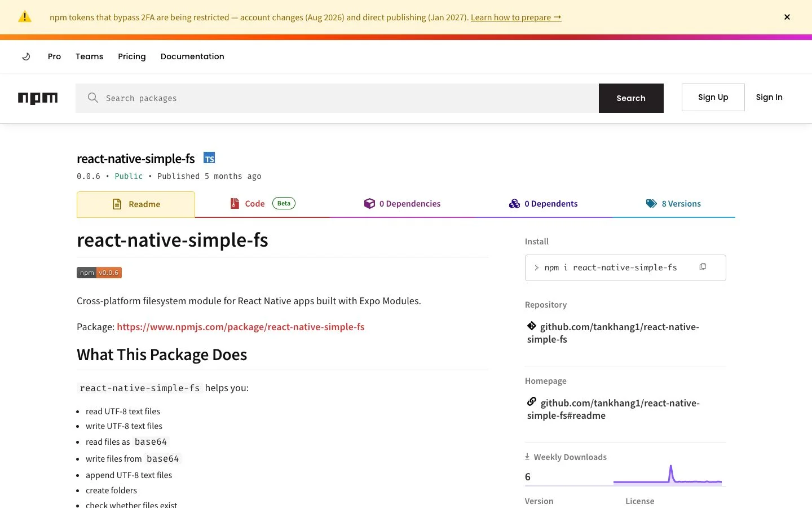The image size is (812, 508).
Task: Click the weekly downloads sparkline chart
Action: (668, 475)
